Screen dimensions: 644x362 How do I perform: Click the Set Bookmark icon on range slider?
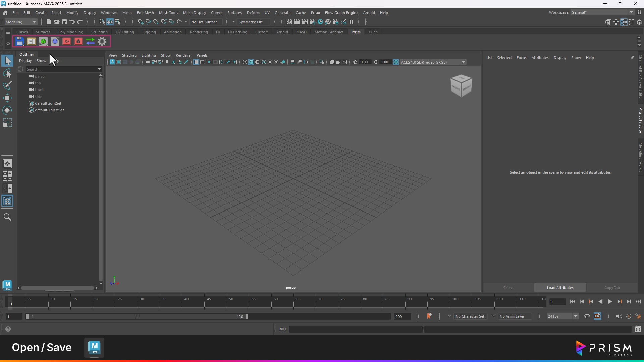pyautogui.click(x=429, y=316)
